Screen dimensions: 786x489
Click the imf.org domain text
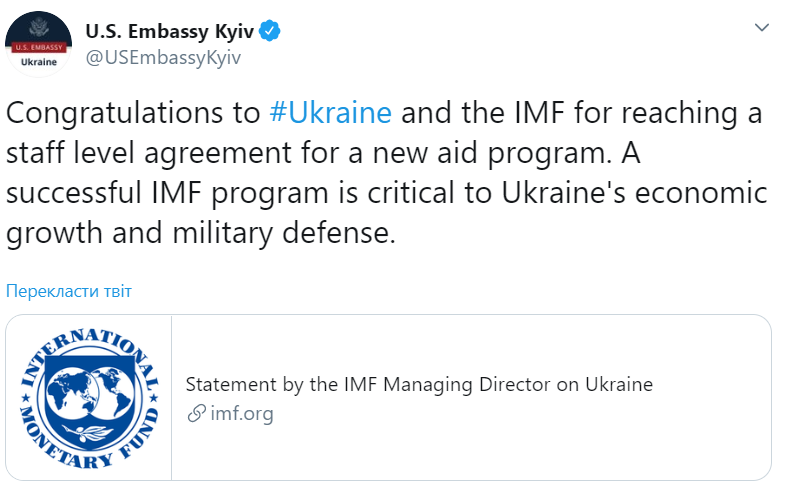pyautogui.click(x=242, y=413)
